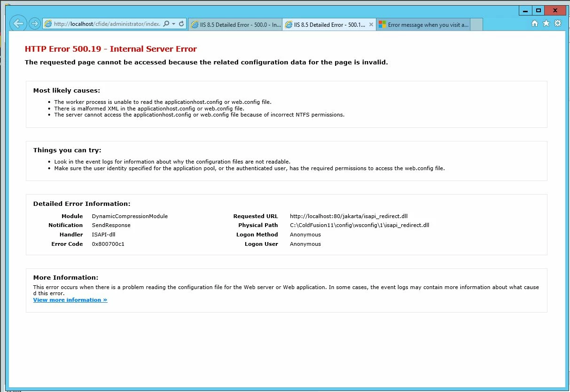Click the physical path C:\ColdFusion11 value
570x392 pixels.
[x=359, y=225]
